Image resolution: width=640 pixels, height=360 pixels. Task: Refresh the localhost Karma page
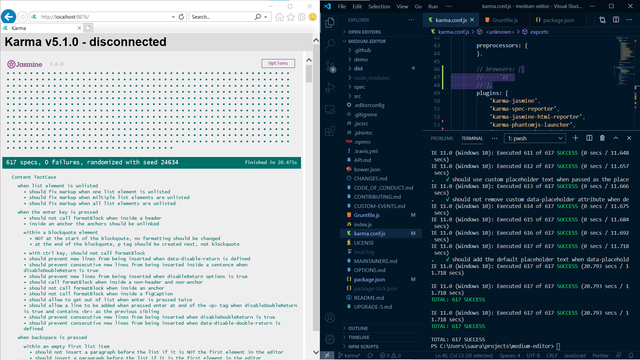181,17
